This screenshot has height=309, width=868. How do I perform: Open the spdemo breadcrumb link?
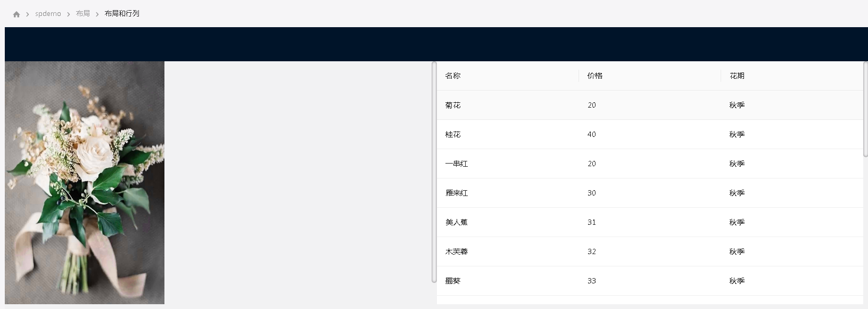[48, 14]
